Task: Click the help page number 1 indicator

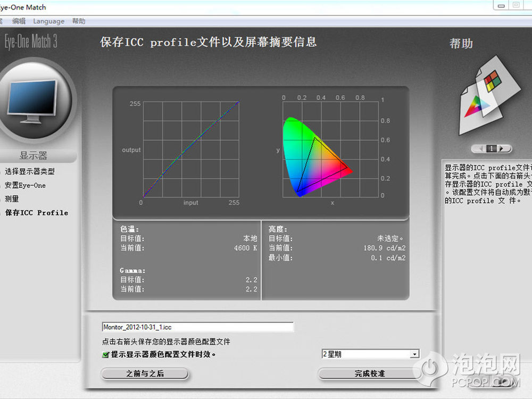Action: pos(492,148)
